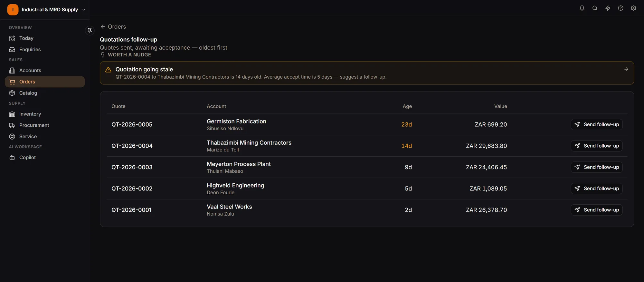The image size is (644, 282).
Task: Click the Quote column header
Action: pos(118,106)
